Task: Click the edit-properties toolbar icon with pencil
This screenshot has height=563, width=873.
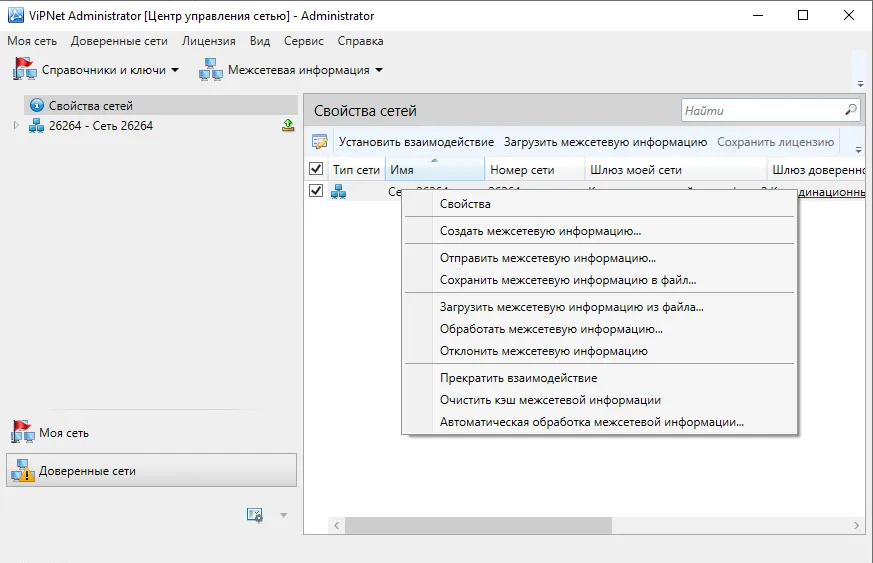Action: (320, 142)
